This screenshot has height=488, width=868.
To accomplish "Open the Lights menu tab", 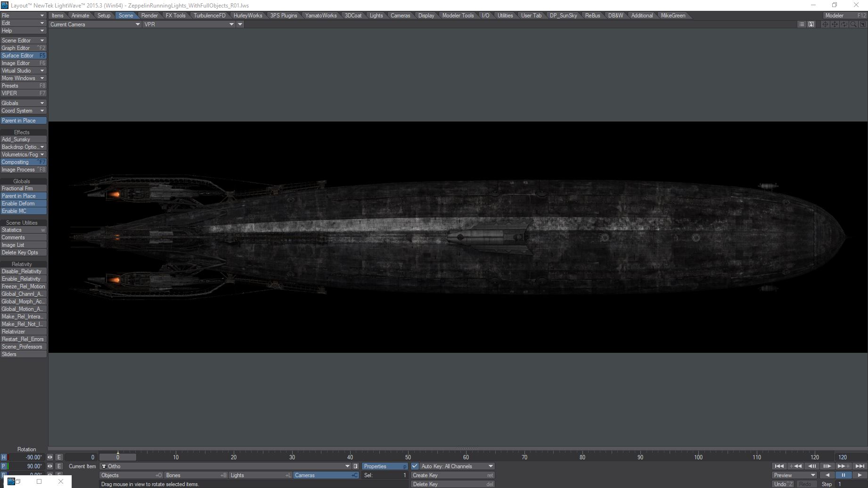I will click(x=376, y=16).
